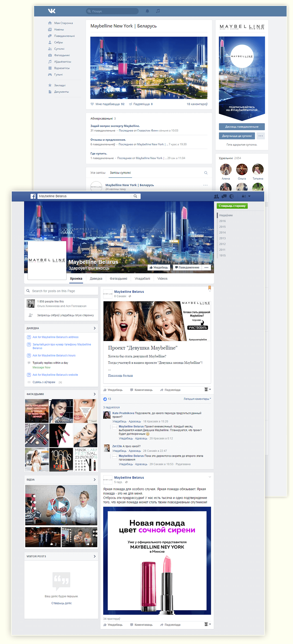Image resolution: width=293 pixels, height=644 pixels.
Task: Open 'Лепшыя каментары' sorting dropdown
Action: [x=197, y=399]
